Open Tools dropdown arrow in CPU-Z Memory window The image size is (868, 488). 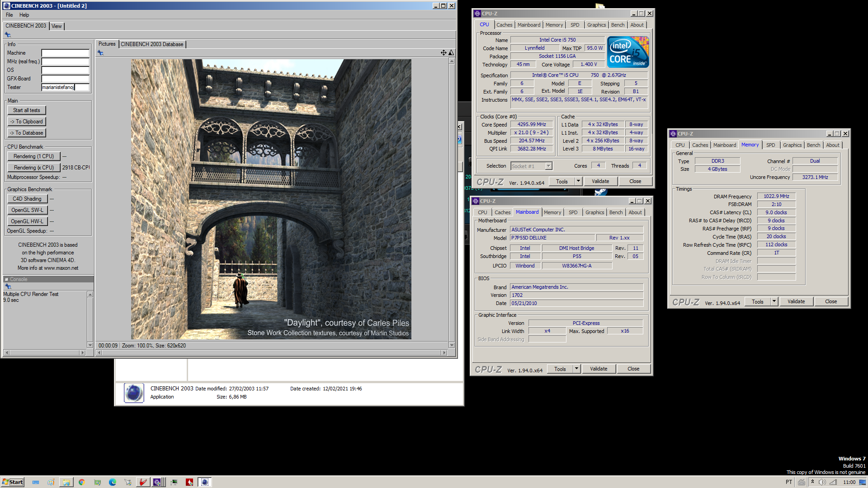click(774, 301)
